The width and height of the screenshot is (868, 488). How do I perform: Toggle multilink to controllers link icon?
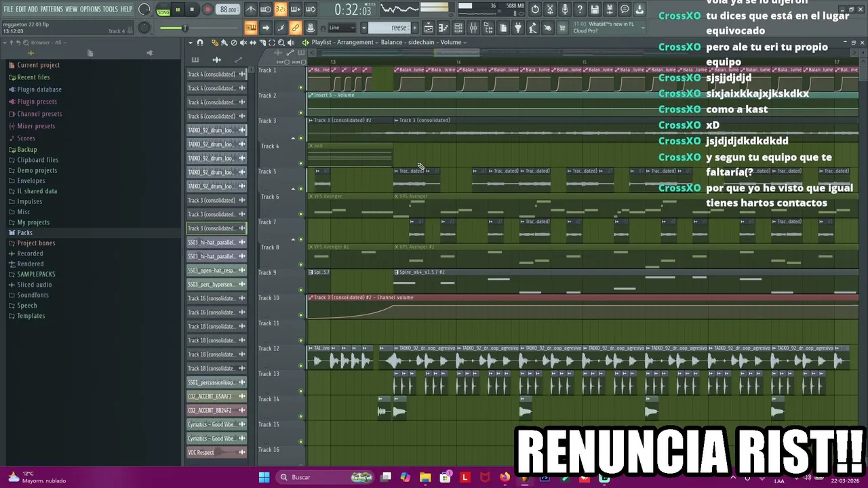pos(296,28)
